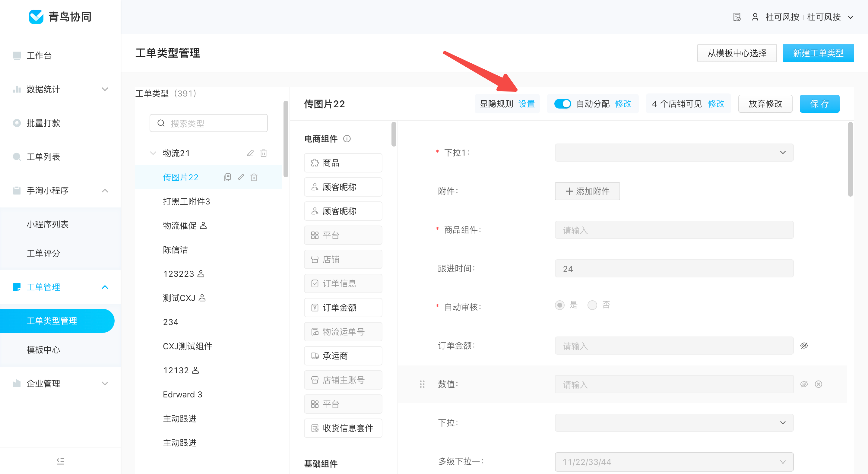Click 设置 link for 显隐规则
Image resolution: width=868 pixels, height=474 pixels.
pyautogui.click(x=526, y=104)
